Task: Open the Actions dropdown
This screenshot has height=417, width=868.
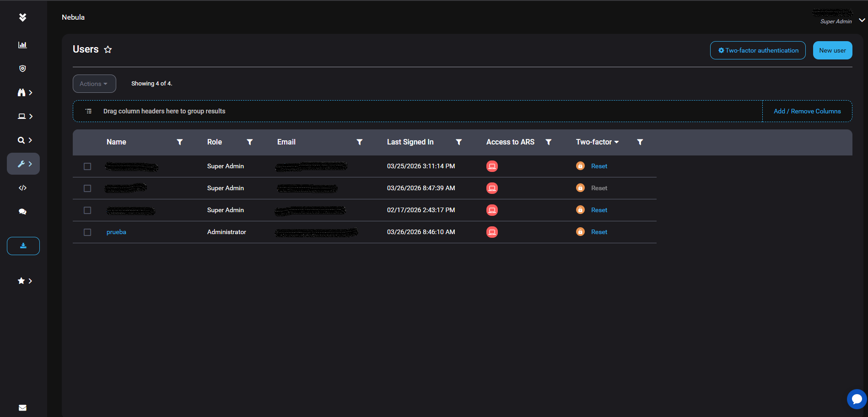Action: [x=94, y=84]
